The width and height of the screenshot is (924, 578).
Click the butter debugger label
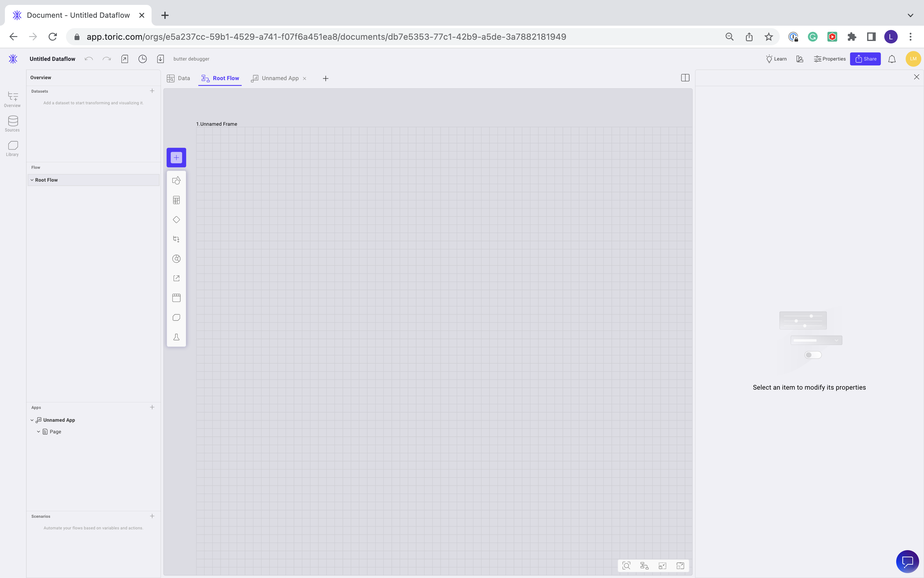(191, 59)
